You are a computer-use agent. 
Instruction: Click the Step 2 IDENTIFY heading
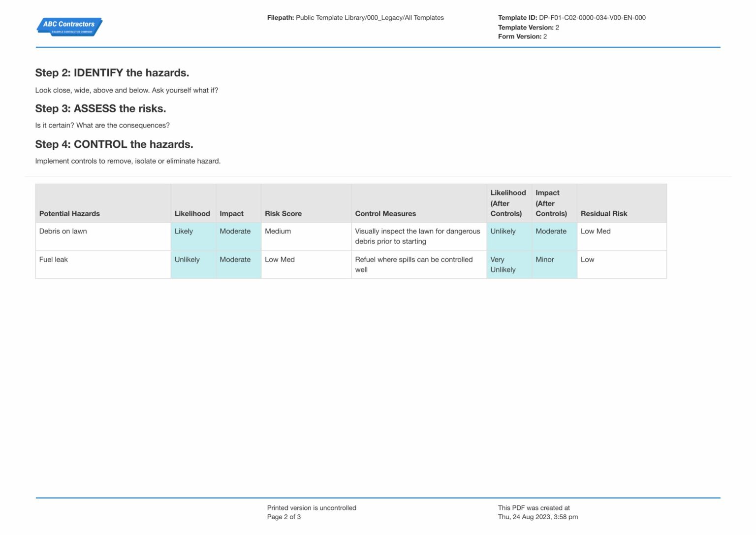click(112, 72)
